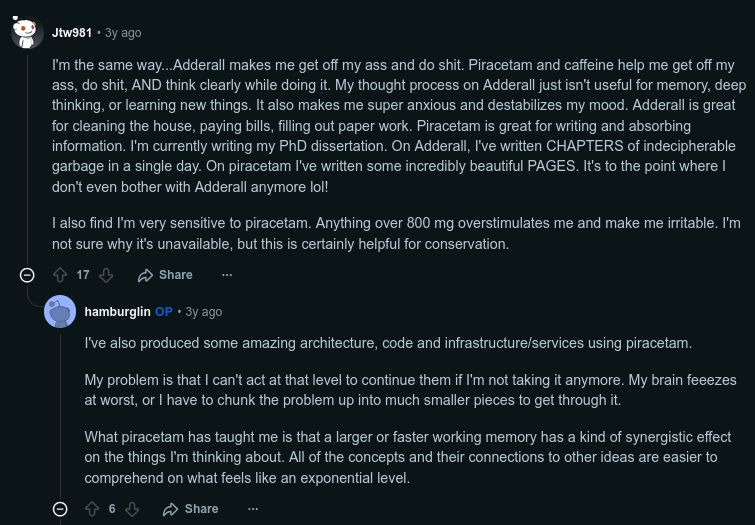Downvote hamburglin's reply

(x=132, y=509)
